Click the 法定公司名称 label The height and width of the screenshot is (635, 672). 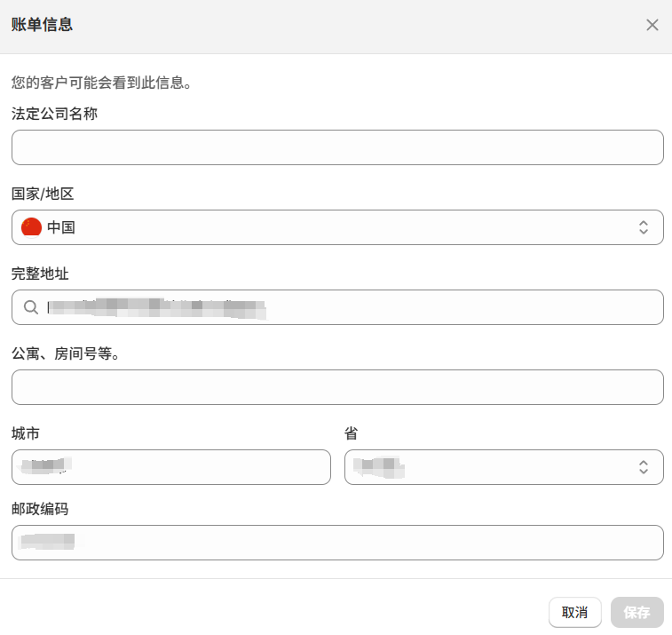click(54, 114)
